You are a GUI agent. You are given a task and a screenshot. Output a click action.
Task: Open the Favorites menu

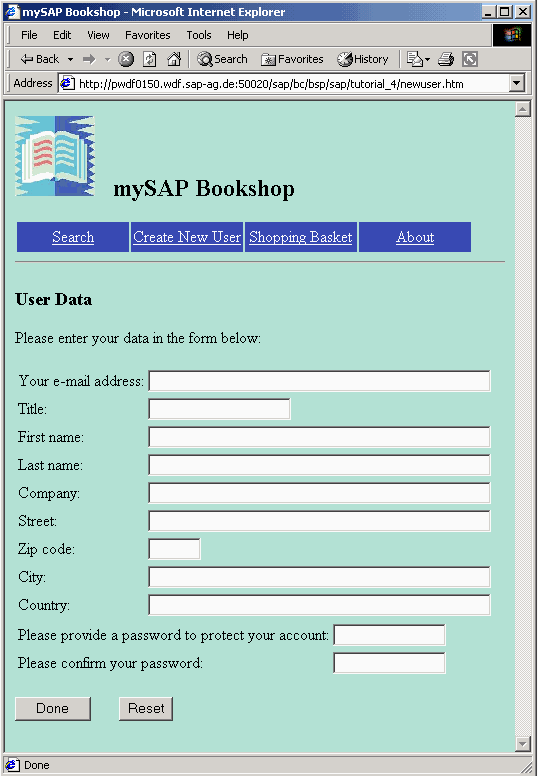[147, 35]
